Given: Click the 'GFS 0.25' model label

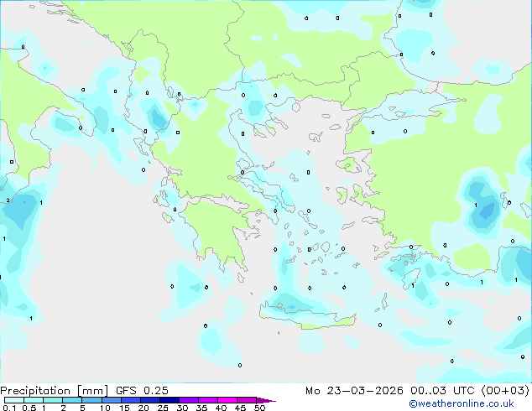Looking at the screenshot, I should pyautogui.click(x=142, y=391).
